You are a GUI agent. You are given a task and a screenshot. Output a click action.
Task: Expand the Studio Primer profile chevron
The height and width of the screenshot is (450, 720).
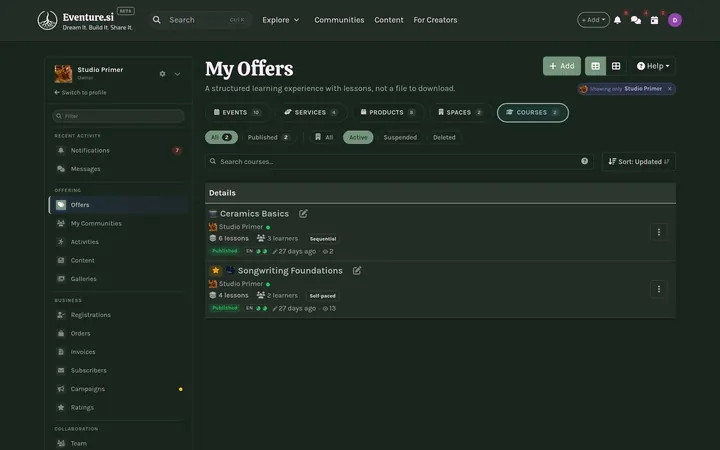click(x=177, y=74)
